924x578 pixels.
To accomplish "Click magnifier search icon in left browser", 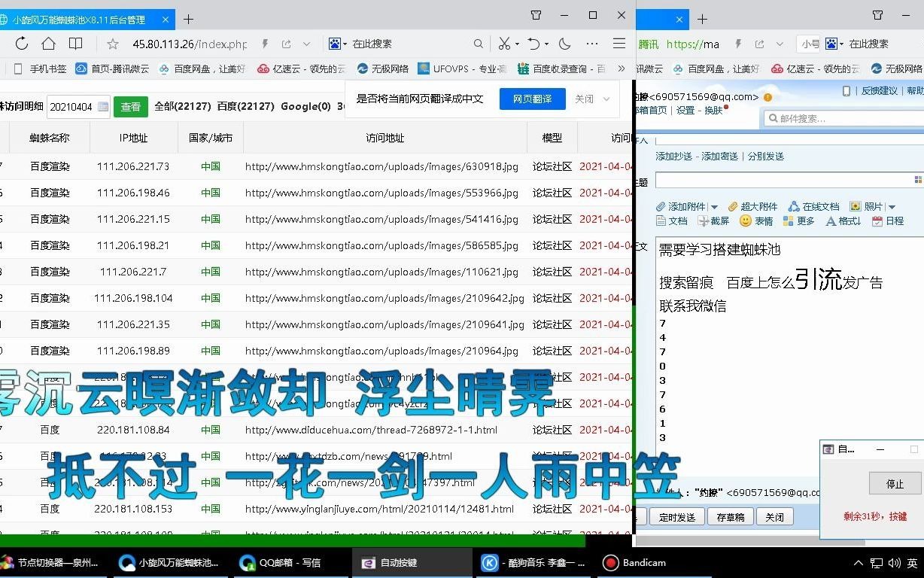I will [x=479, y=44].
